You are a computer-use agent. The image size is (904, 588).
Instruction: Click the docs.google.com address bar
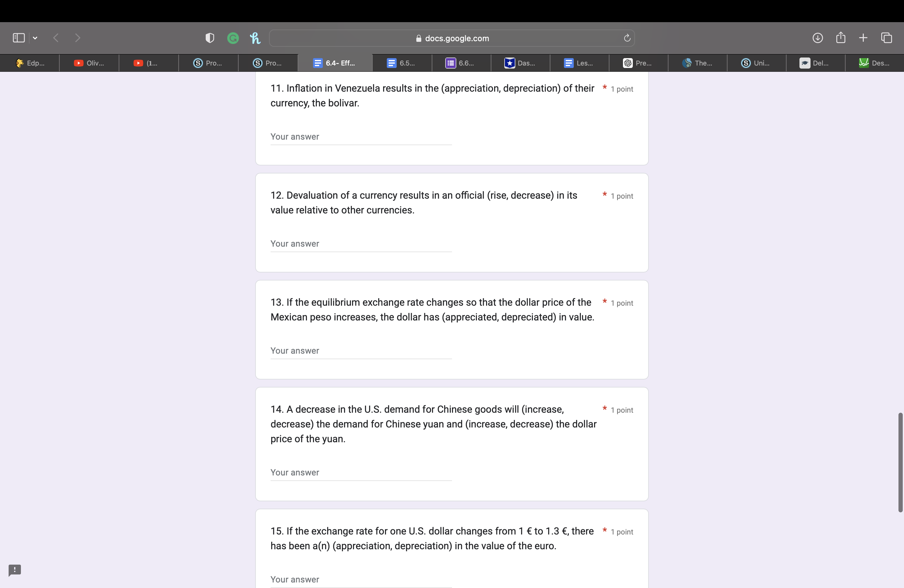tap(452, 38)
